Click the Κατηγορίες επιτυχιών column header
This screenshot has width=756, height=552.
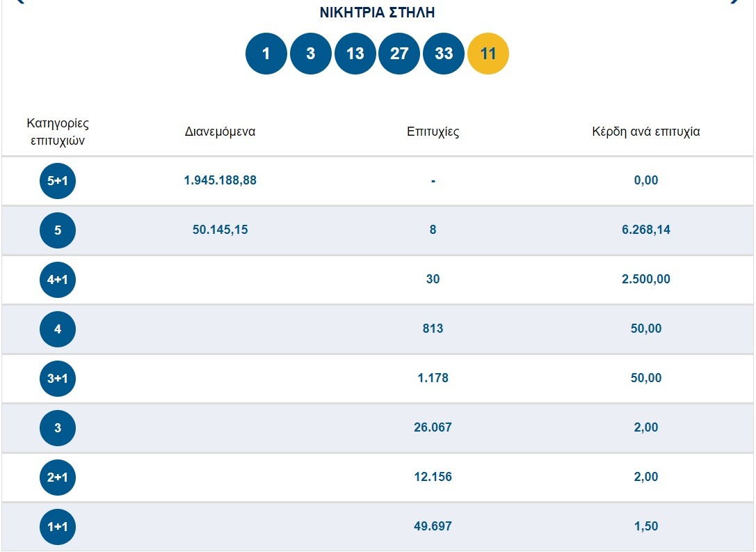[58, 132]
